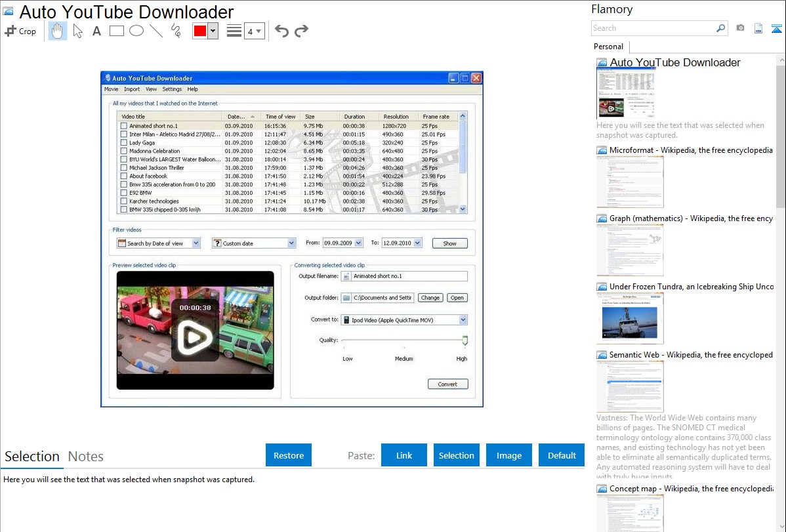Open the color picker dropdown arrow

pyautogui.click(x=213, y=31)
